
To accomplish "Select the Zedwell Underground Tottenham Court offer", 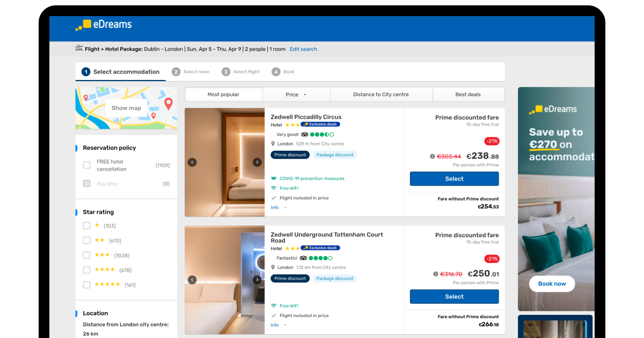I will point(454,297).
